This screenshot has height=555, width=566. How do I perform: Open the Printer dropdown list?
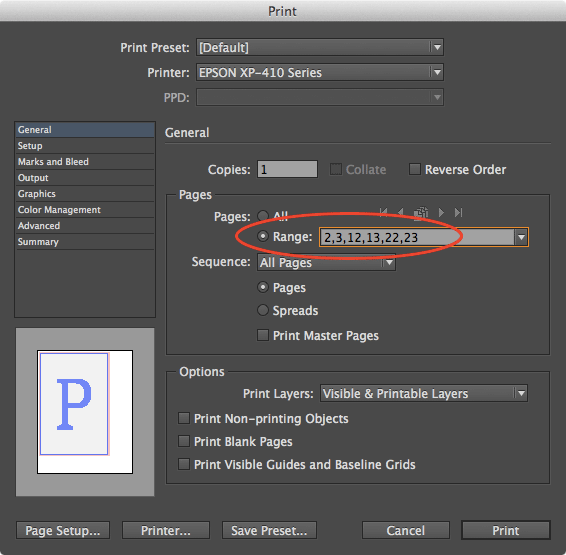[320, 73]
